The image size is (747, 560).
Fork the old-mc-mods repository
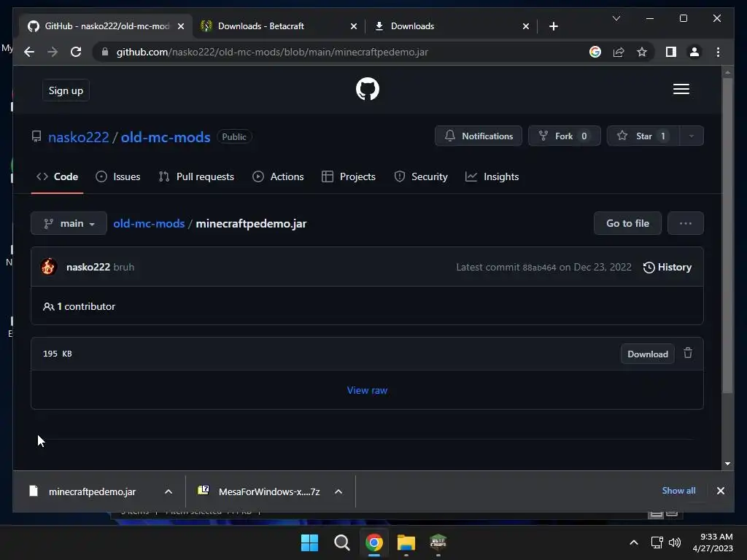(564, 136)
